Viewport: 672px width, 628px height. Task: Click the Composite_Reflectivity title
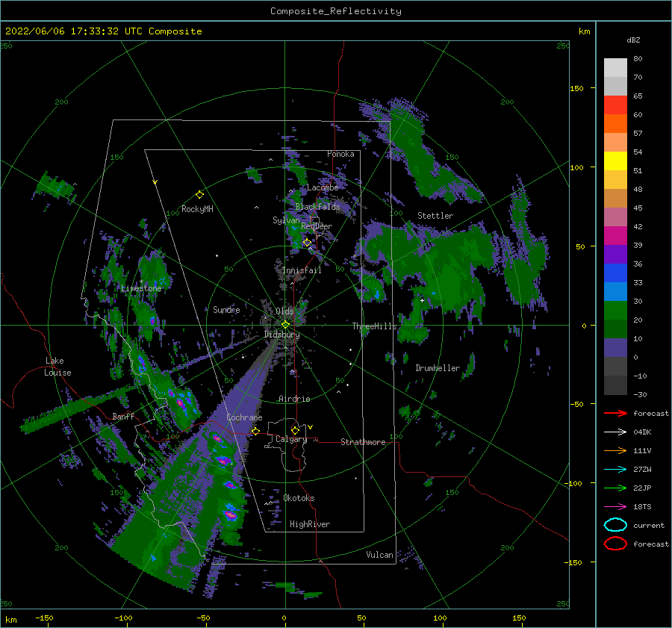click(x=336, y=11)
